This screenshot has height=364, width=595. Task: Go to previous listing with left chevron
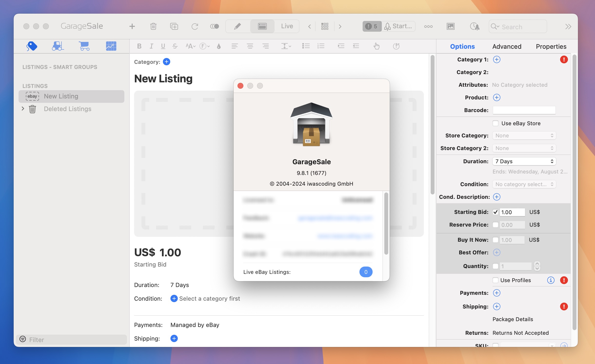click(309, 26)
